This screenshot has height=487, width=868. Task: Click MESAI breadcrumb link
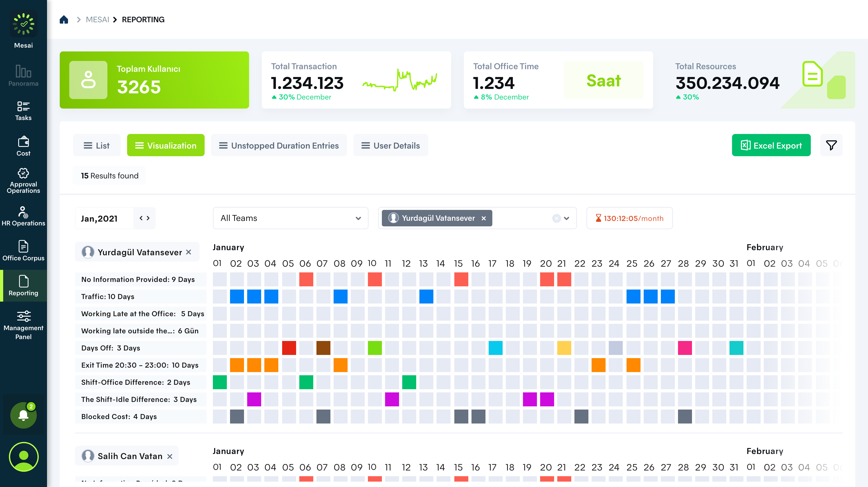[x=97, y=19]
